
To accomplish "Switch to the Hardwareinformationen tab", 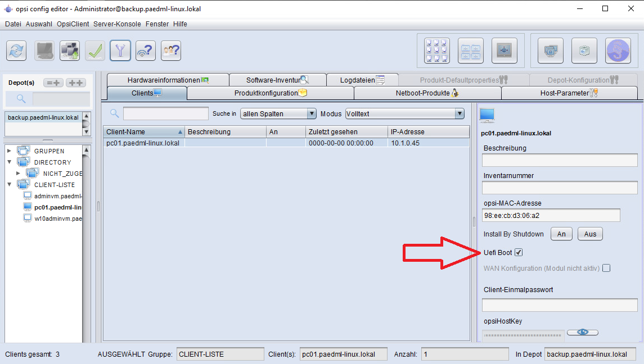I will (x=168, y=80).
